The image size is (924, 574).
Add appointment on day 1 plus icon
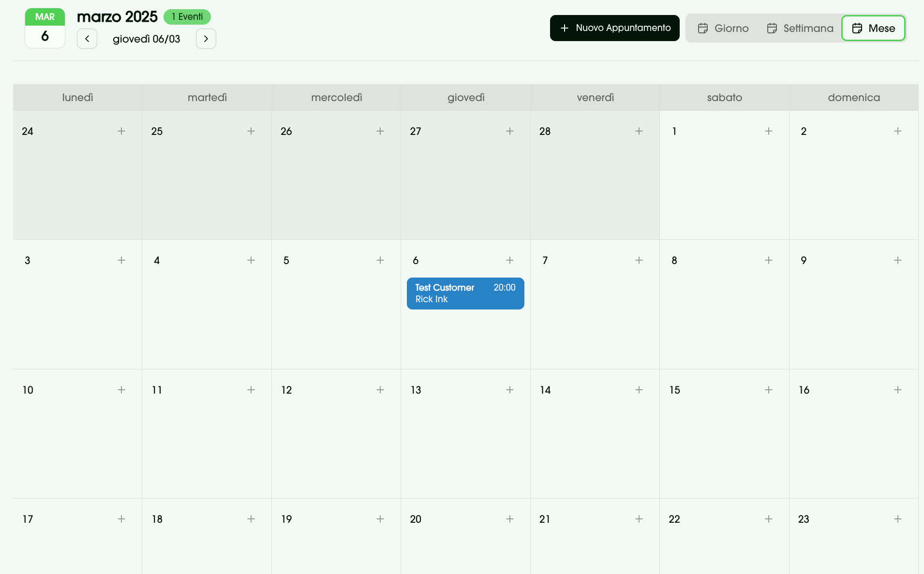[769, 131]
